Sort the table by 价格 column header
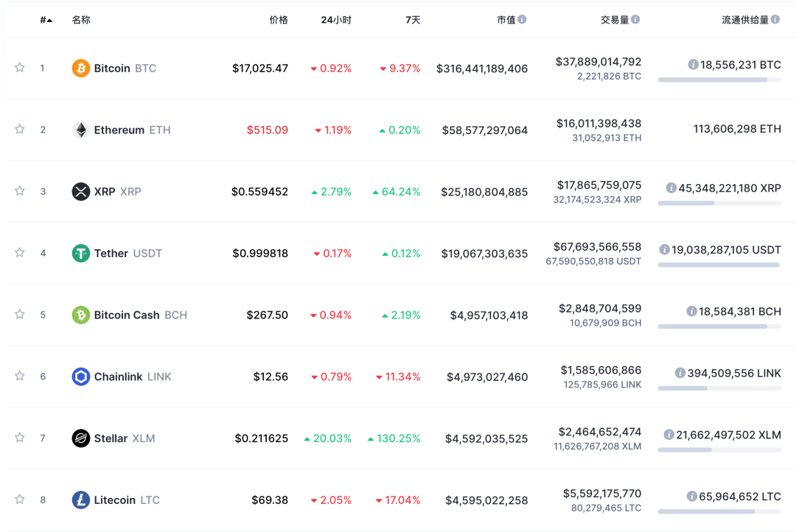This screenshot has width=796, height=532. [x=279, y=20]
